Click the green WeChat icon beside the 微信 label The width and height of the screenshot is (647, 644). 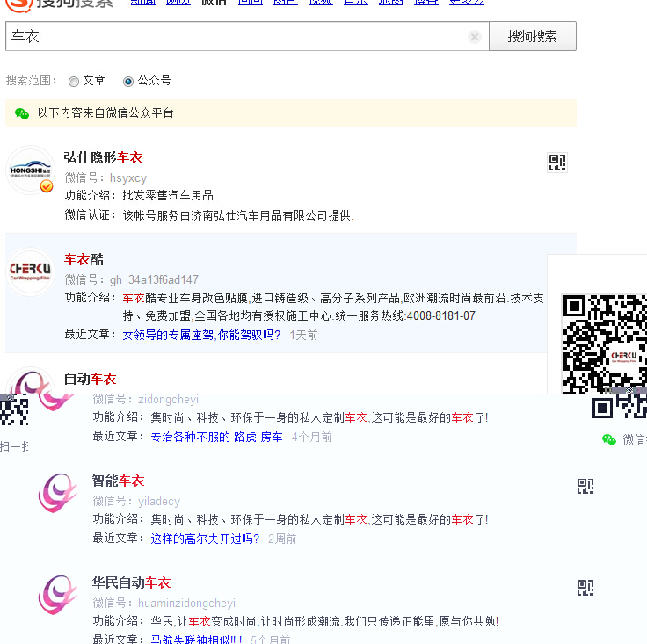pos(609,439)
